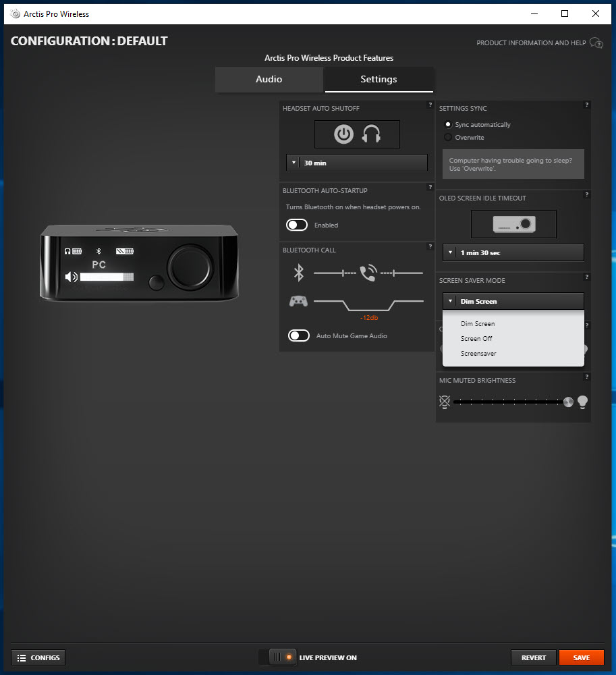Click the headphones icon in Headset Auto Shutoff
616x675 pixels.
coord(371,134)
